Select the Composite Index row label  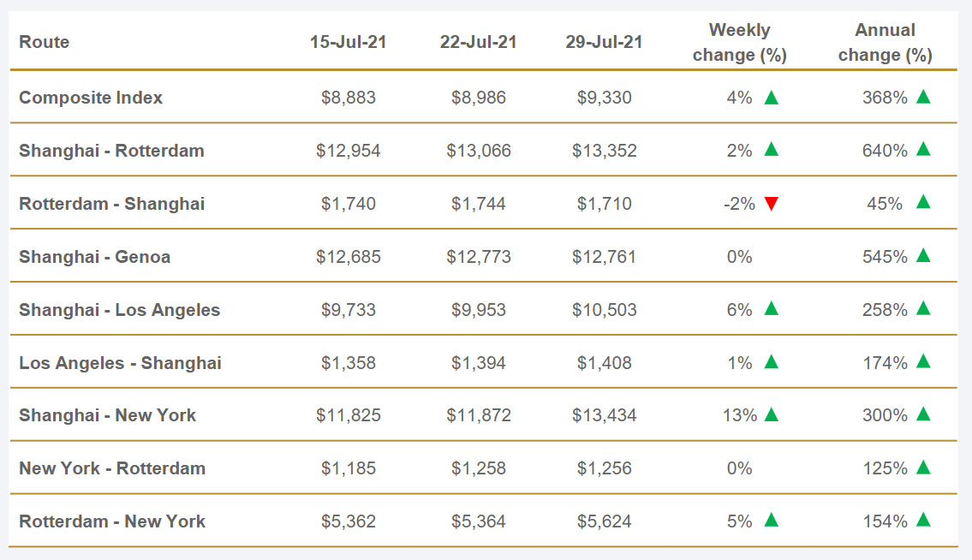click(x=91, y=98)
